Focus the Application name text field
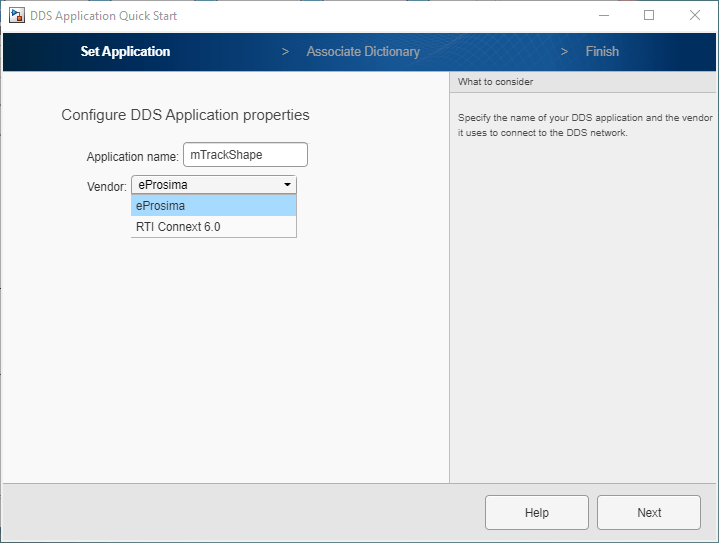The height and width of the screenshot is (543, 719). click(x=245, y=155)
